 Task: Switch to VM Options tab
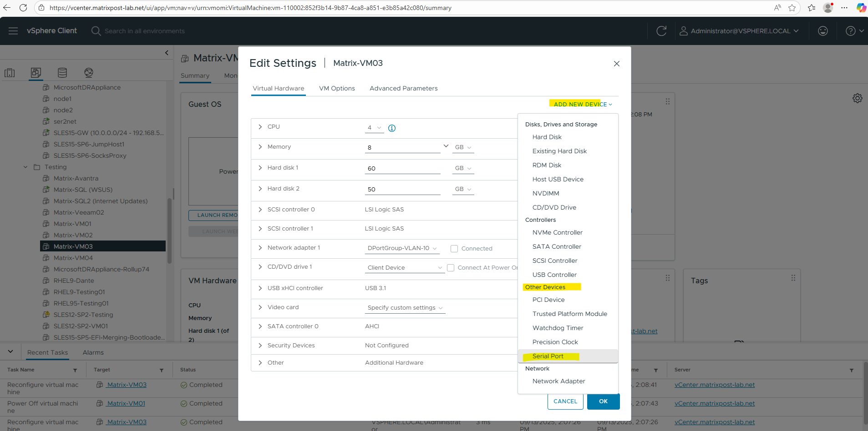pos(337,88)
